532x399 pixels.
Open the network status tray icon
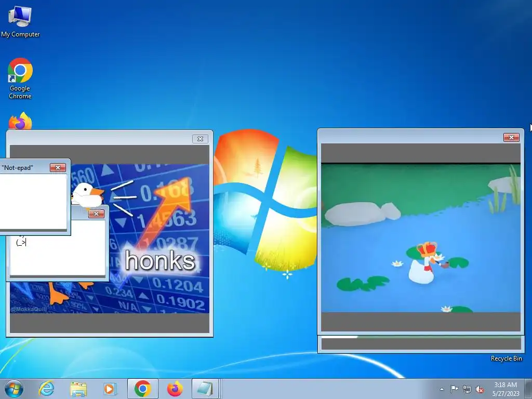[467, 389]
